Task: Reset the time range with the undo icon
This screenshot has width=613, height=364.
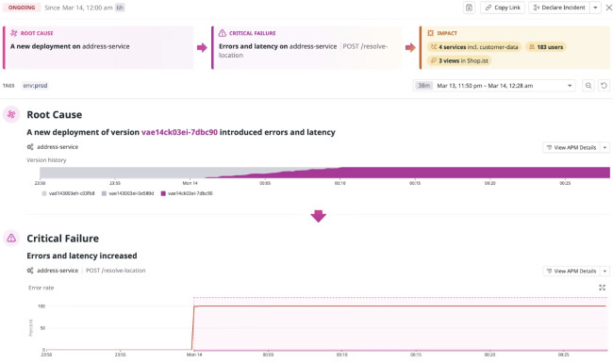Action: coord(604,86)
